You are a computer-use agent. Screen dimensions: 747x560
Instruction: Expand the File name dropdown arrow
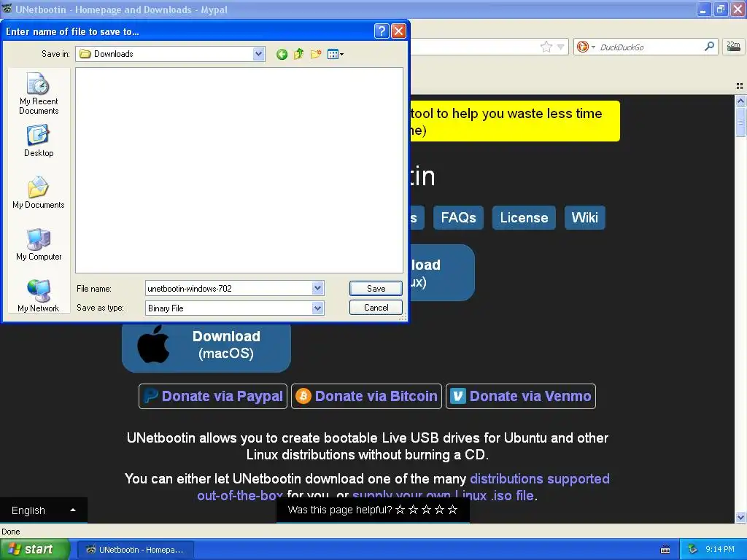point(318,288)
